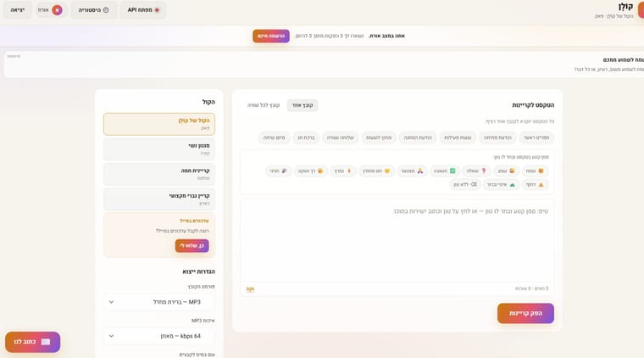Select the urgent tone chip with the warning triangle
The width and height of the screenshot is (644, 358).
(x=536, y=185)
